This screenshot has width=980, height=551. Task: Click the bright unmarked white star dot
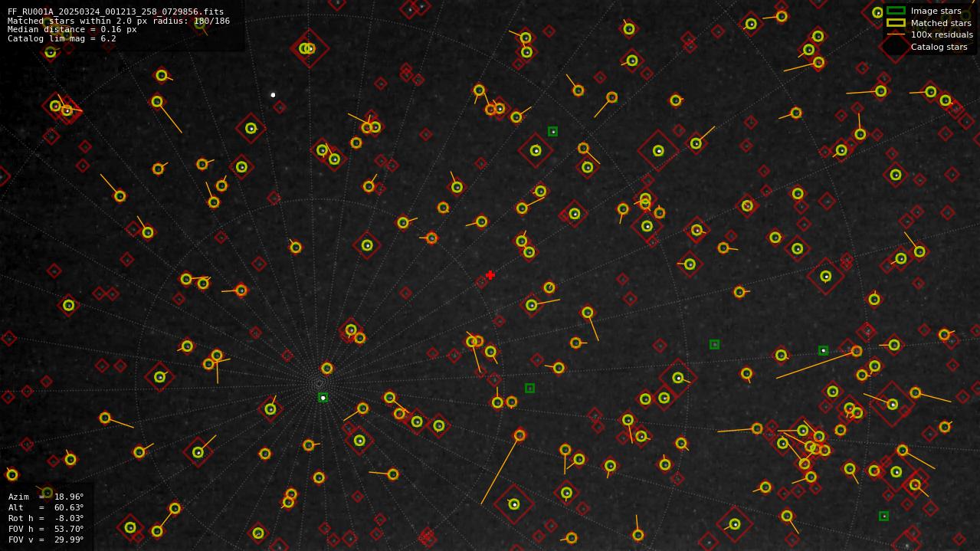[x=273, y=95]
